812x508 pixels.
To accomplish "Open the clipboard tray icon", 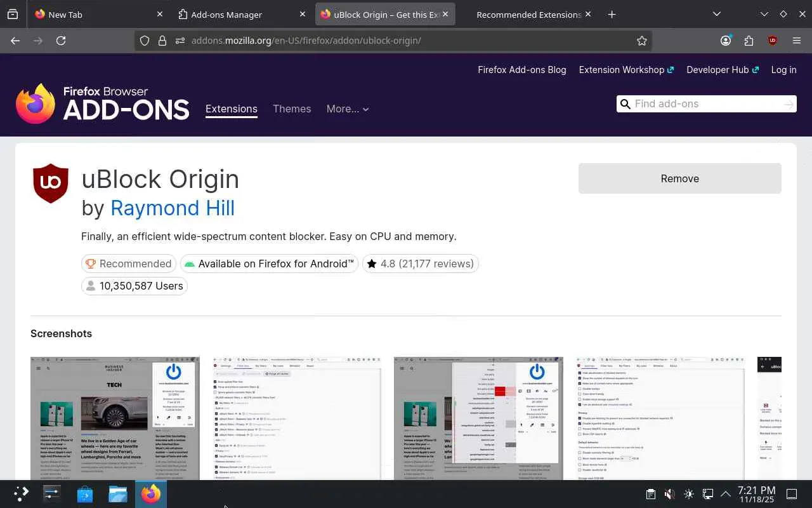I will (650, 494).
